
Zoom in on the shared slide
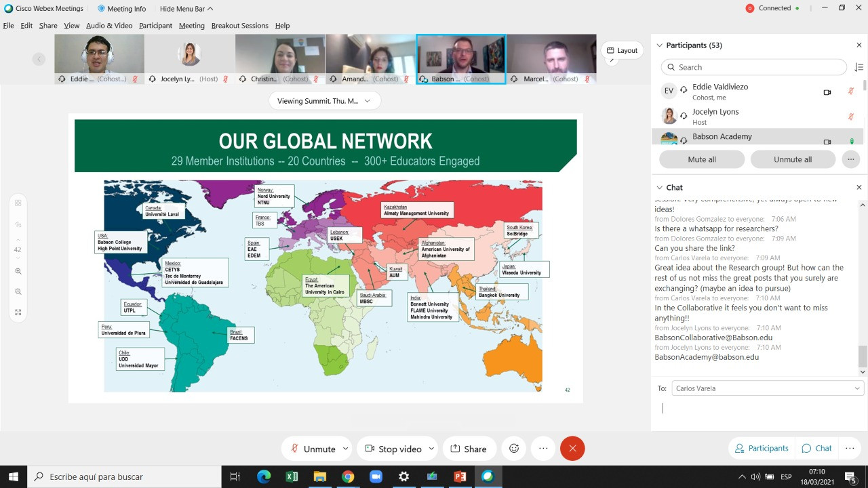click(18, 271)
